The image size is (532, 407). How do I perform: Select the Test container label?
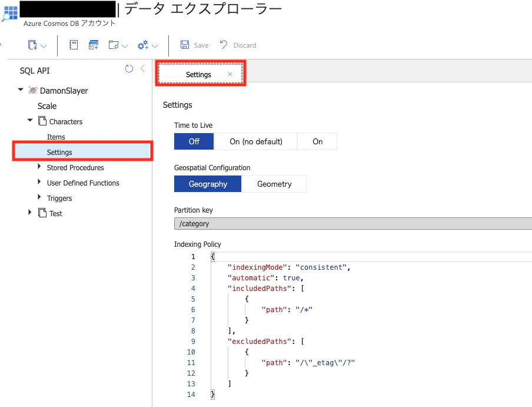pyautogui.click(x=56, y=214)
